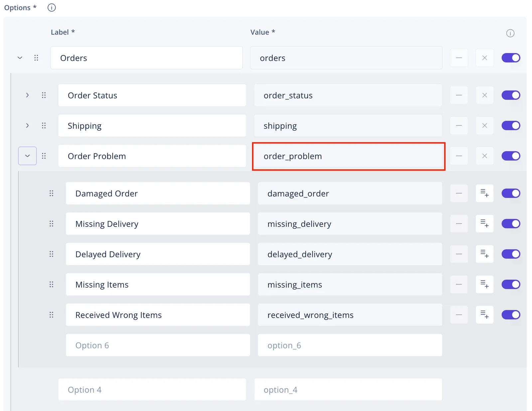Image resolution: width=532 pixels, height=411 pixels.
Task: Toggle off the Orders option switch
Action: (x=511, y=58)
